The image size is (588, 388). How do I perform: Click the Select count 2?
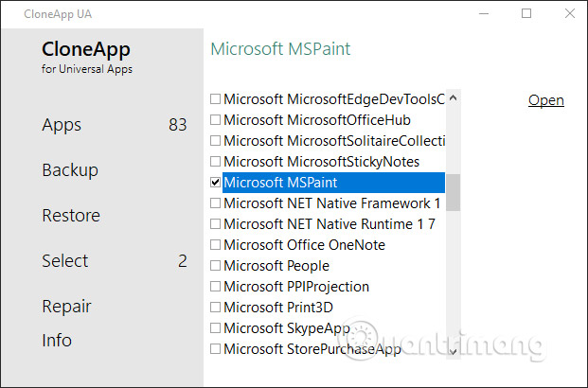tap(183, 261)
